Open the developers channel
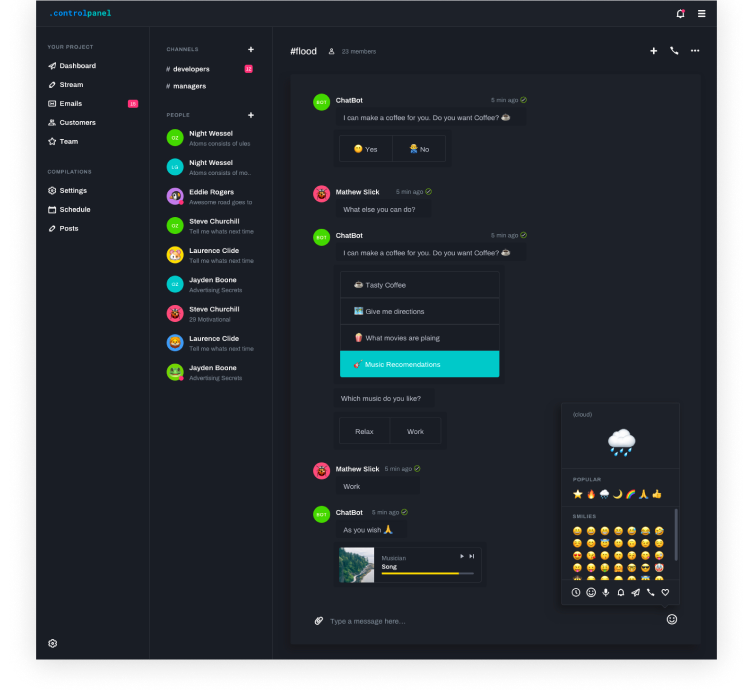This screenshot has width=756, height=695. 190,69
